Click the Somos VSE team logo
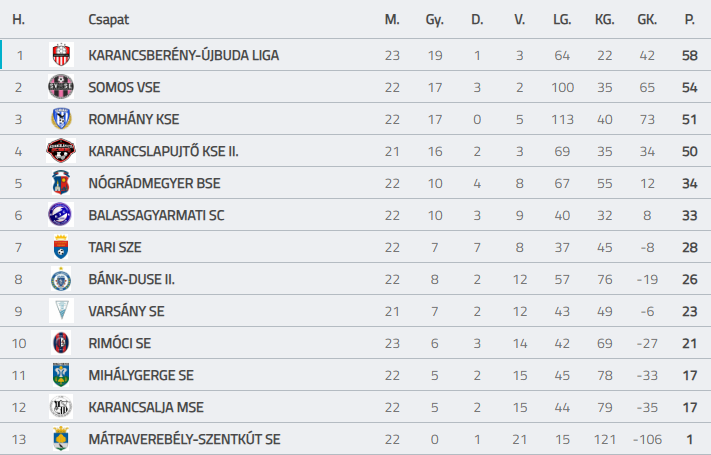 tap(61, 87)
